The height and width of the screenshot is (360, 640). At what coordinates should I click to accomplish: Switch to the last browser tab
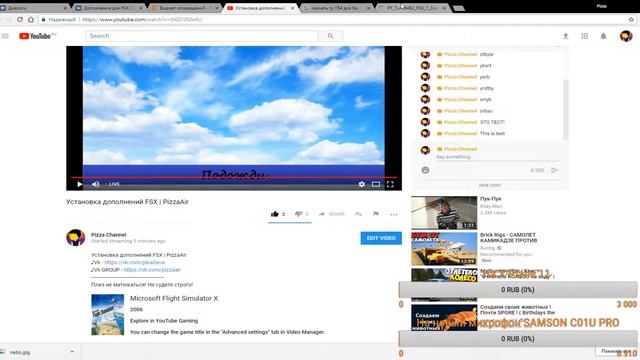click(x=412, y=8)
